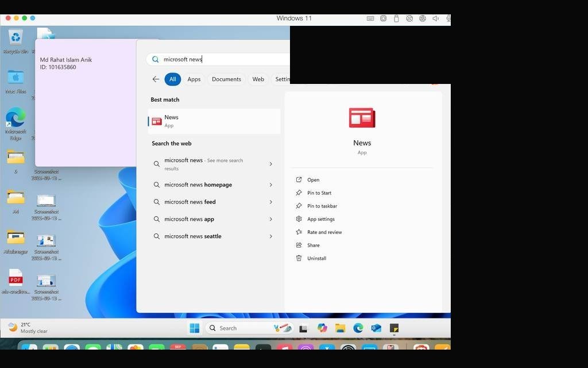Viewport: 588px width, 368px height.
Task: Search the web for 'microsoft news seattle'
Action: tap(214, 236)
